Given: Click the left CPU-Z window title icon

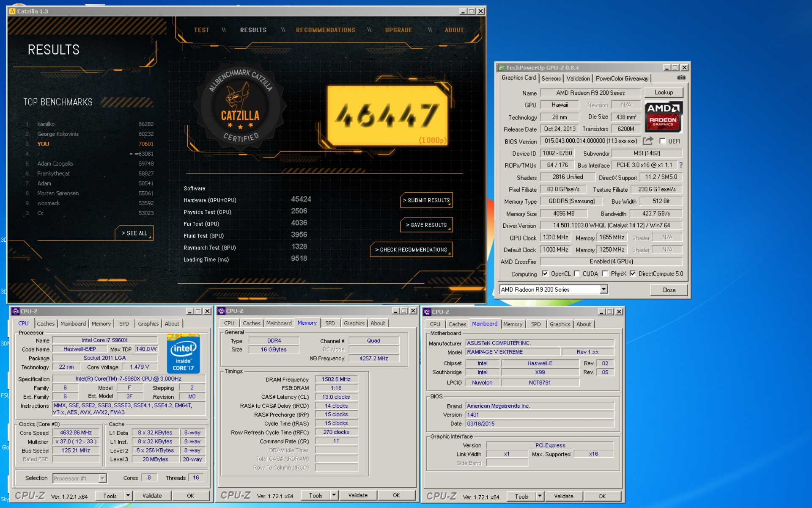Looking at the screenshot, I should click(16, 311).
